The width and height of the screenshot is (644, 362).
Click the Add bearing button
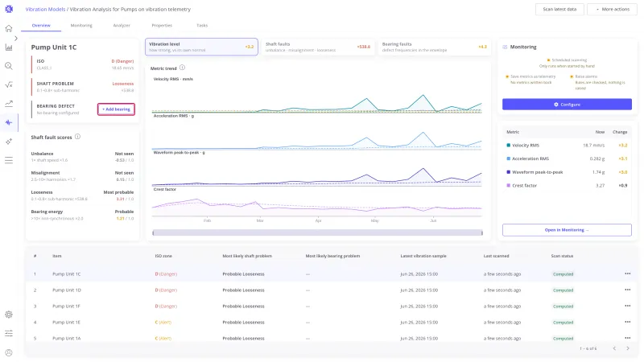(116, 109)
